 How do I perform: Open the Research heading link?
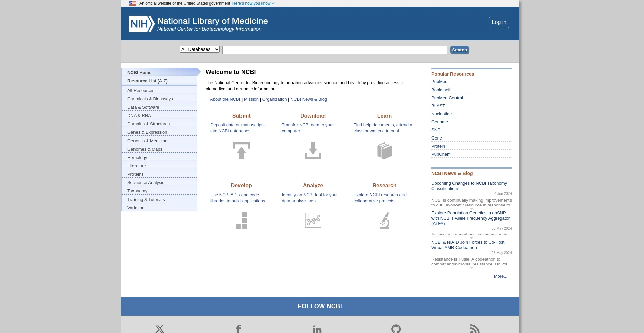pos(384,185)
